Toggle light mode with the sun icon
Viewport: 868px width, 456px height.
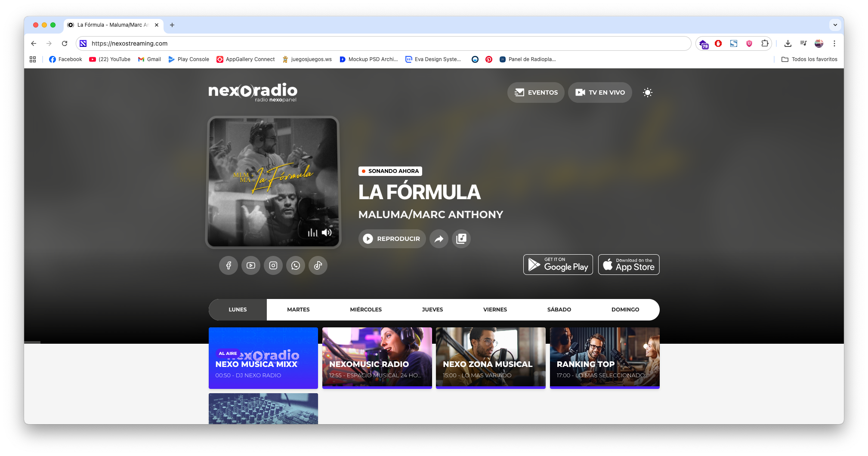pos(647,92)
